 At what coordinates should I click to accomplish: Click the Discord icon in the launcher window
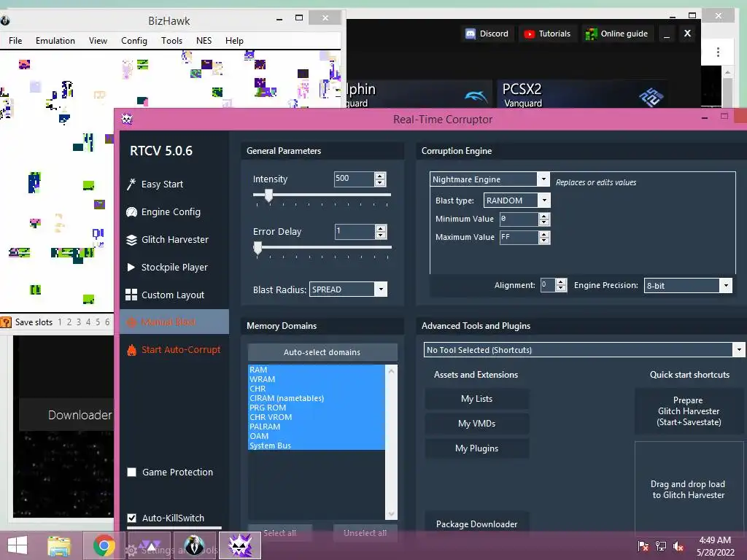[x=471, y=34]
